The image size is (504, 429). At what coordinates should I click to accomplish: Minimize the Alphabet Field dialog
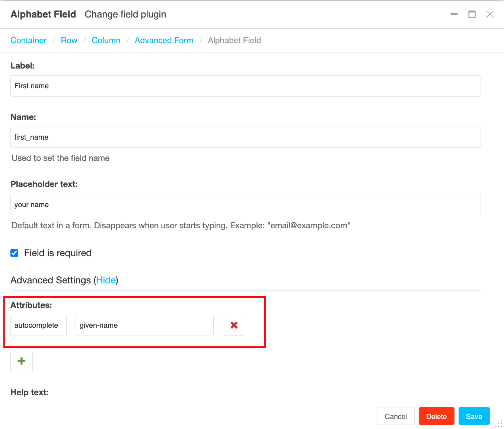pos(454,14)
